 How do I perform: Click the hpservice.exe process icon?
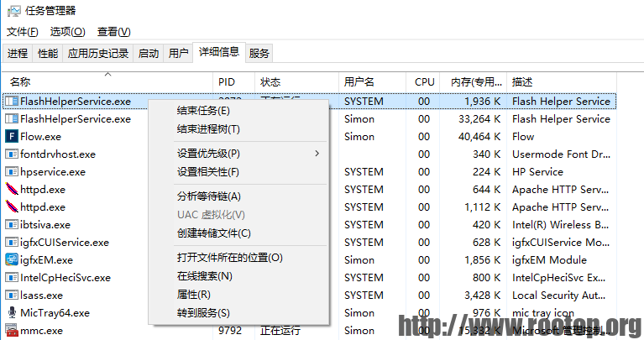(x=12, y=171)
